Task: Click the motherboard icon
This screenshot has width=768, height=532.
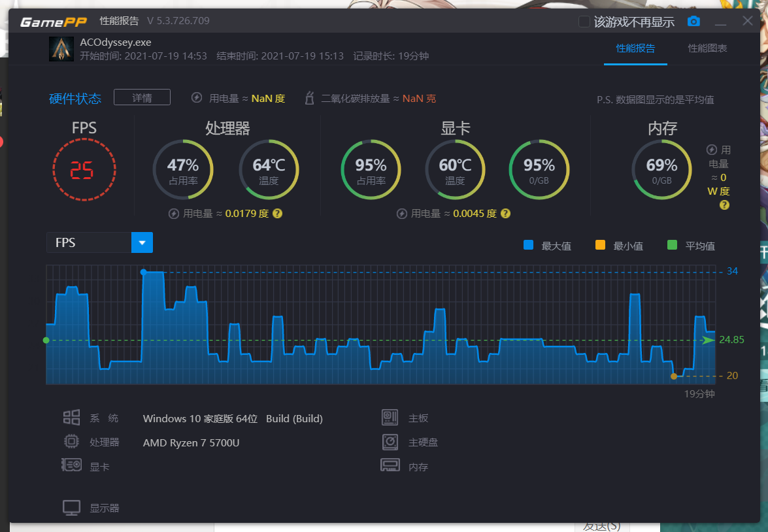Action: (x=390, y=418)
